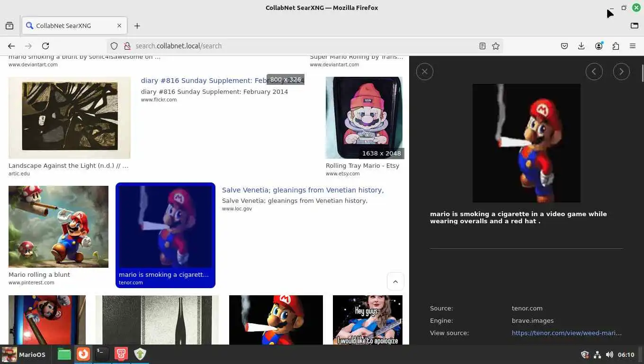Toggle reader view

pyautogui.click(x=482, y=46)
